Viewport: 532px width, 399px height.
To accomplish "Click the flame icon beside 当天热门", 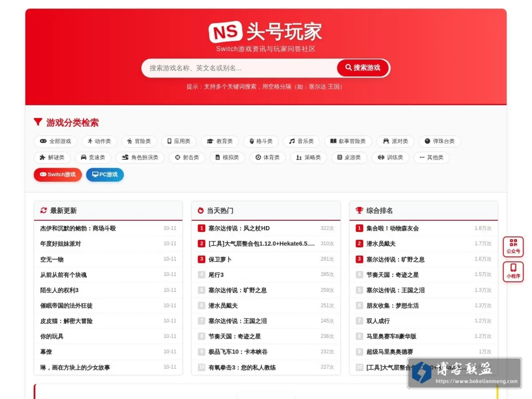I will point(201,211).
